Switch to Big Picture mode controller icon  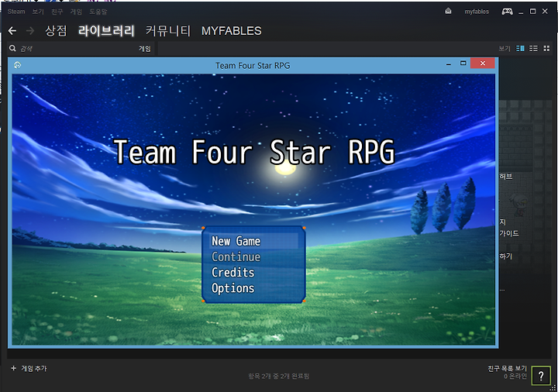[507, 12]
